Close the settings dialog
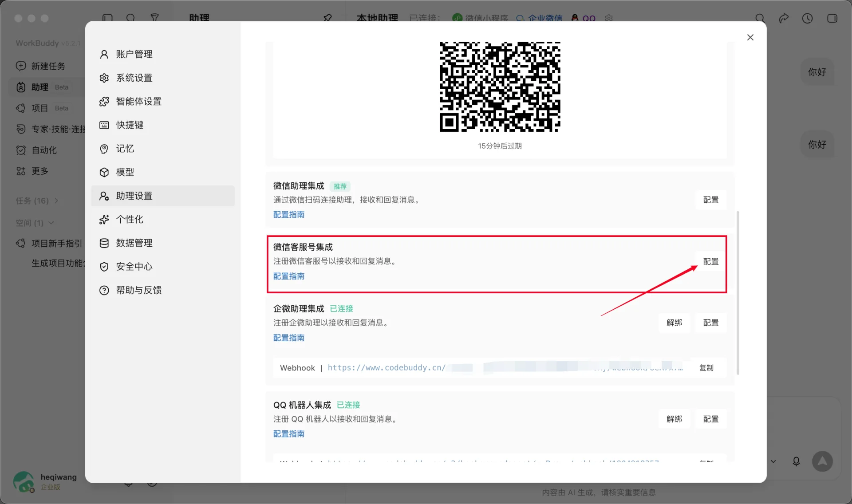The height and width of the screenshot is (504, 852). tap(750, 37)
